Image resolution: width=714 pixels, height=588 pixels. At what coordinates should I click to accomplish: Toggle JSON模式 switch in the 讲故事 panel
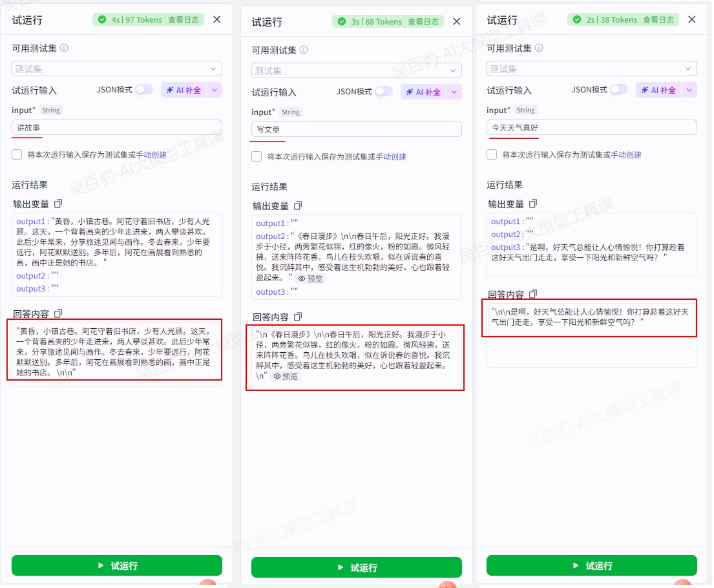(143, 90)
